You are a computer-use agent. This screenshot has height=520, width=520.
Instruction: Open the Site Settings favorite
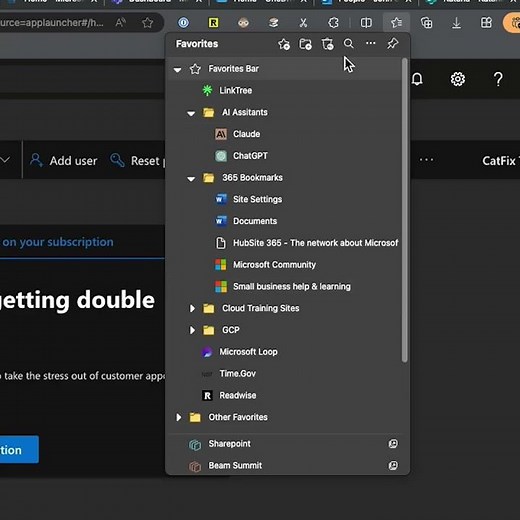pos(285,199)
